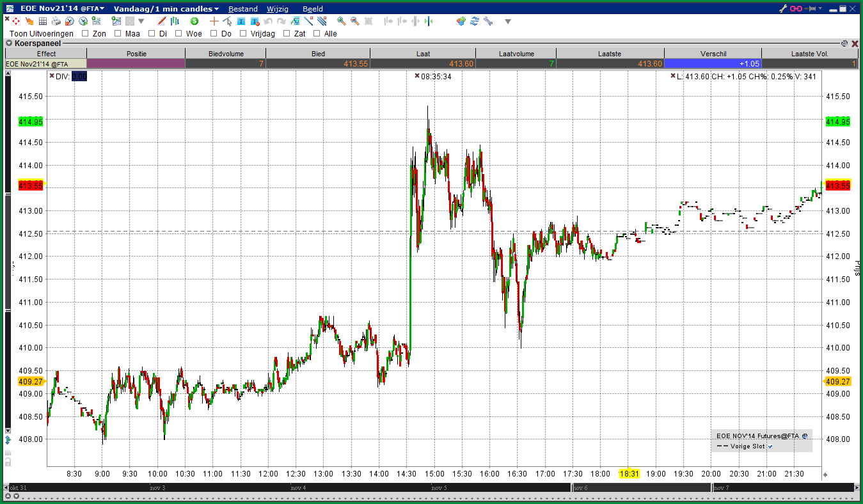Image resolution: width=863 pixels, height=504 pixels.
Task: Click the nov 6 section in timeline scroller
Action: [641, 488]
